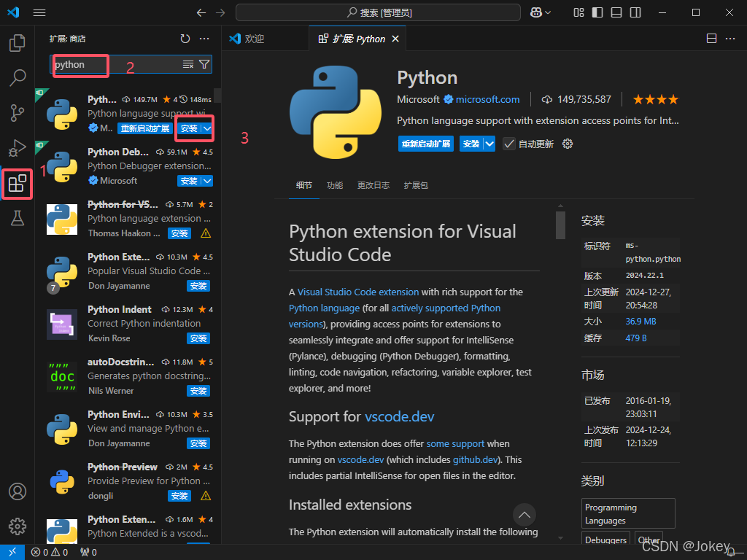
Task: Open the Copilot icon in title bar
Action: click(x=536, y=13)
